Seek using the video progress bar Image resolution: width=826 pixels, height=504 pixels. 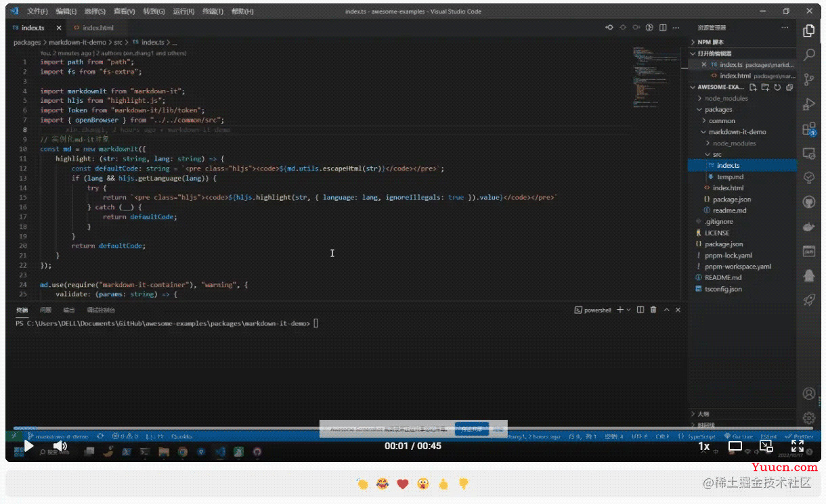[x=413, y=429]
